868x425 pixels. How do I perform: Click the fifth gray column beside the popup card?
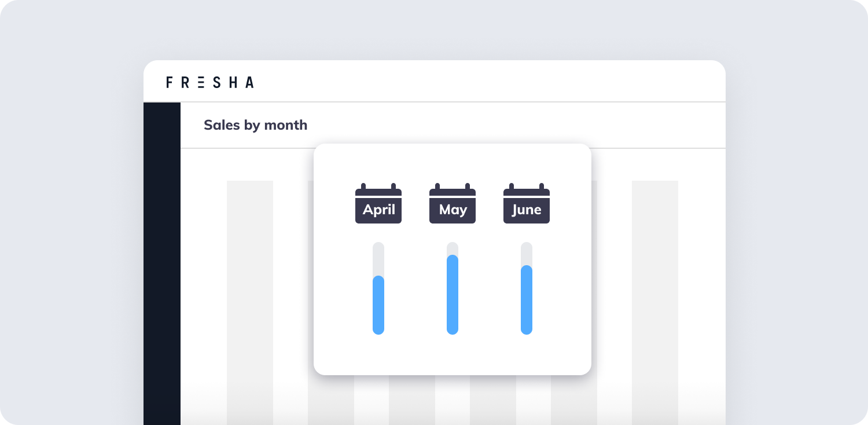pos(574,400)
